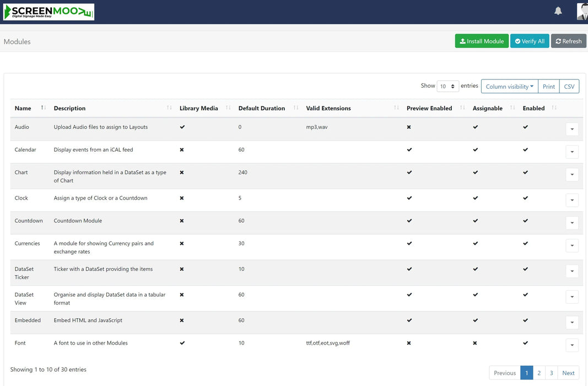Open the user profile avatar
Image resolution: width=588 pixels, height=386 pixels.
tap(582, 11)
